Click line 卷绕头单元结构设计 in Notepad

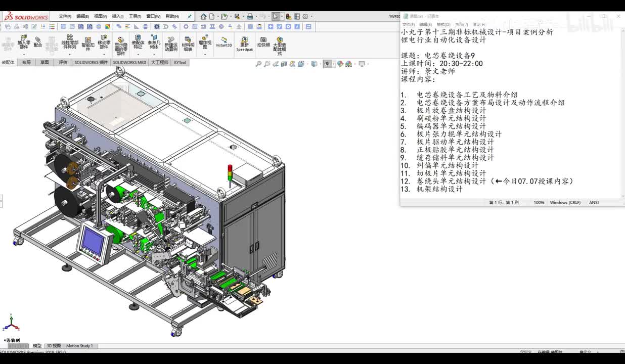[451, 181]
